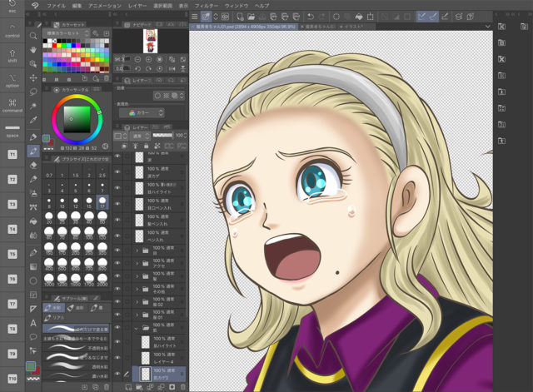This screenshot has height=392, width=533.
Task: Click the zoom in button in navigator
Action: [148, 59]
